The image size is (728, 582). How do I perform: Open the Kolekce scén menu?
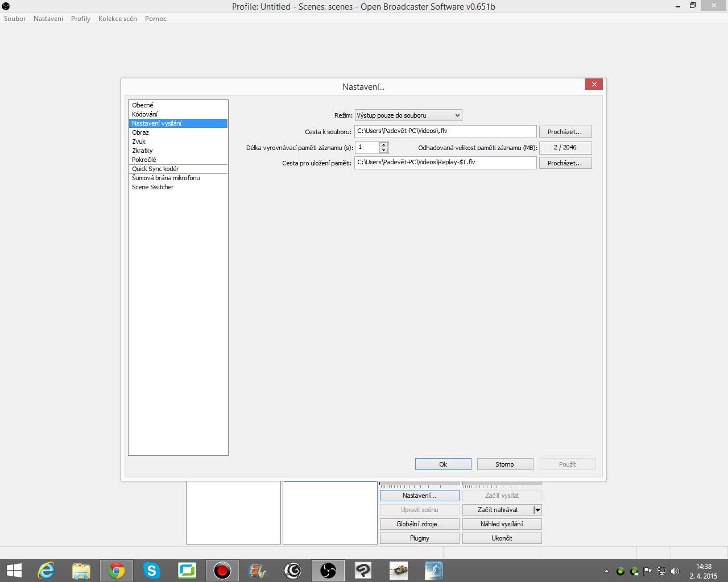118,19
